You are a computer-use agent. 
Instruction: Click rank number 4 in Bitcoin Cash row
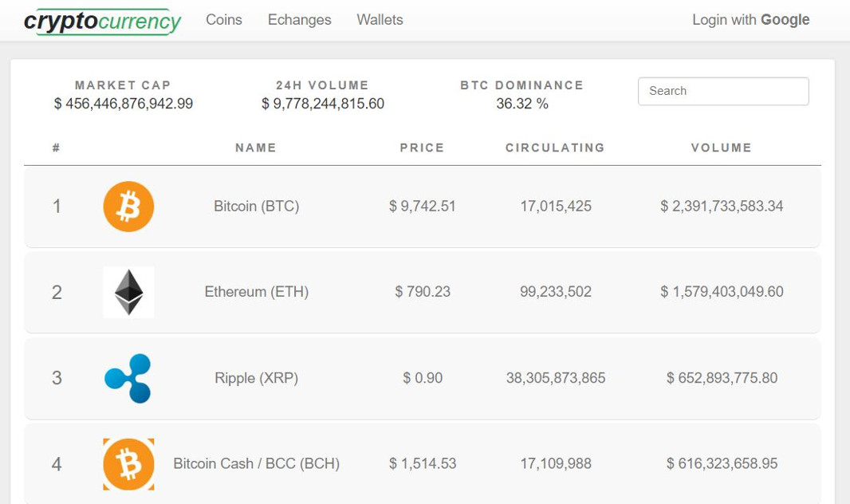[57, 464]
